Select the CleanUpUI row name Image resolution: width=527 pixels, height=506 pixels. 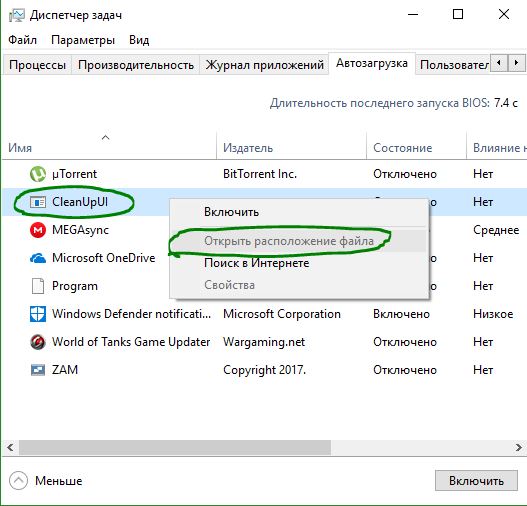tap(80, 202)
